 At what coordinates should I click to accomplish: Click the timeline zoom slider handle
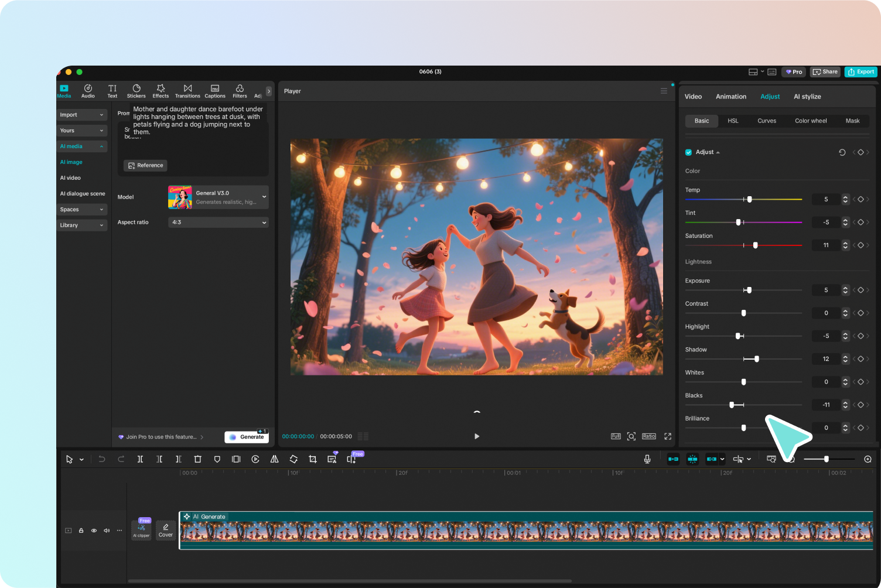(x=826, y=459)
